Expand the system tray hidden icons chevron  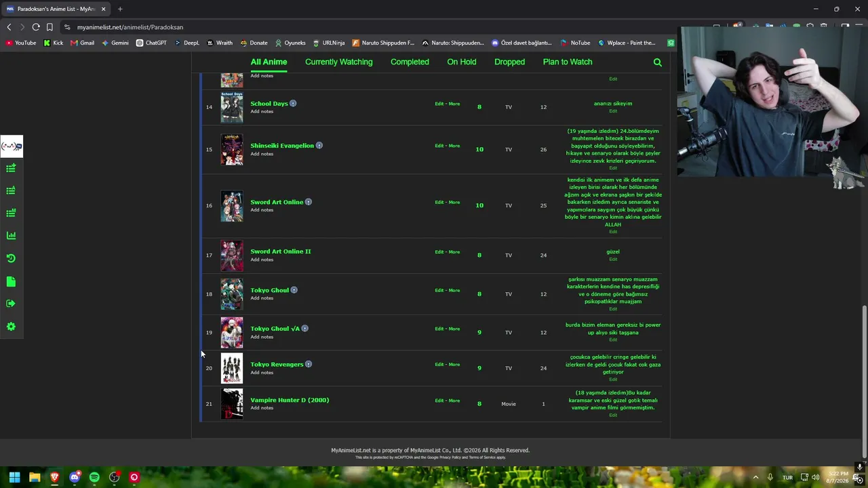point(755,477)
